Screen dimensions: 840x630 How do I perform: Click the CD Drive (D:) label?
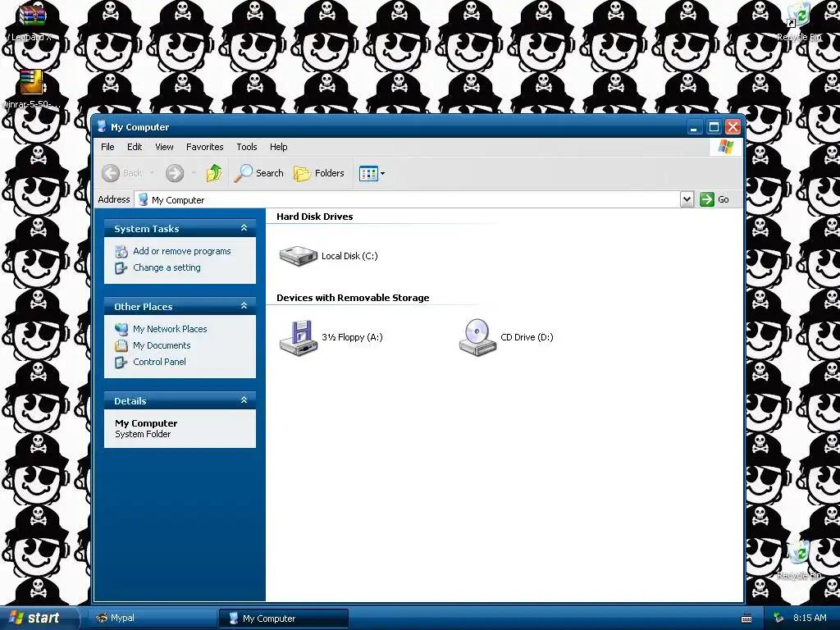527,337
